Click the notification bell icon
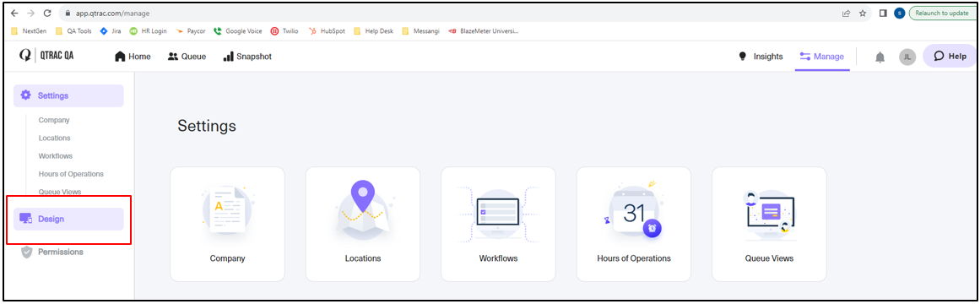Image resolution: width=980 pixels, height=304 pixels. click(880, 57)
